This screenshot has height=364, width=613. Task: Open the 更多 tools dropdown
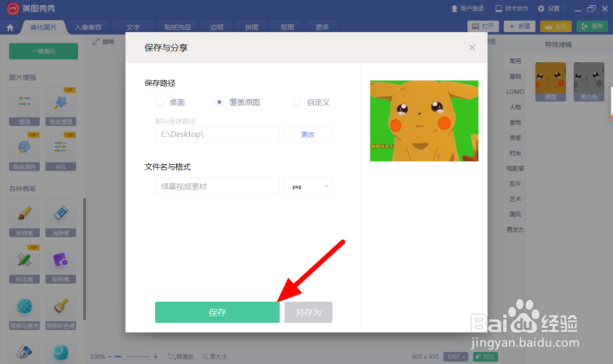tap(321, 27)
